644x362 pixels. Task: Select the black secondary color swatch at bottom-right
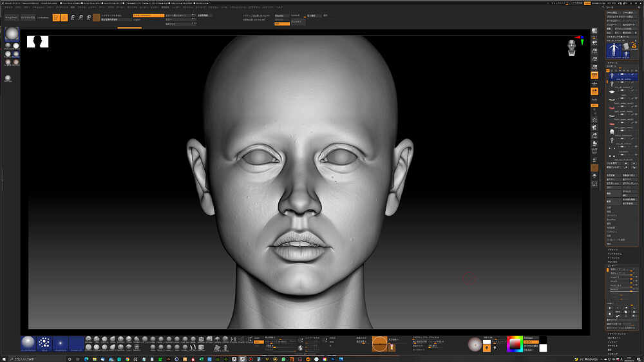click(543, 339)
